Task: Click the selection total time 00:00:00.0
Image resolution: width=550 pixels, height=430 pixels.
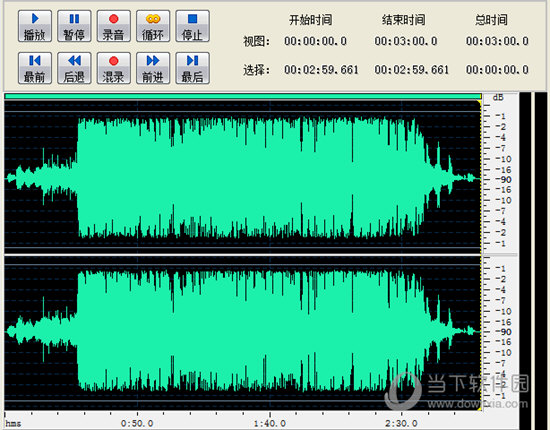Action: 497,69
